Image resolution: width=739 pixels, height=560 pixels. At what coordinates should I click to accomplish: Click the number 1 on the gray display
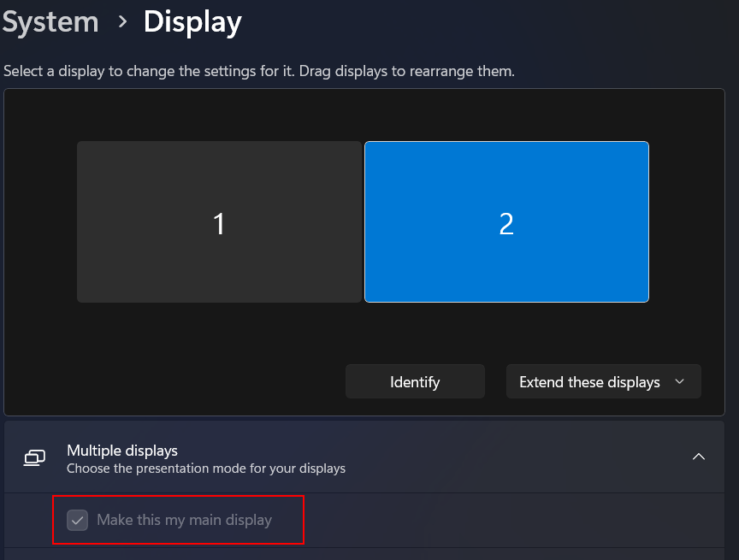click(x=219, y=224)
